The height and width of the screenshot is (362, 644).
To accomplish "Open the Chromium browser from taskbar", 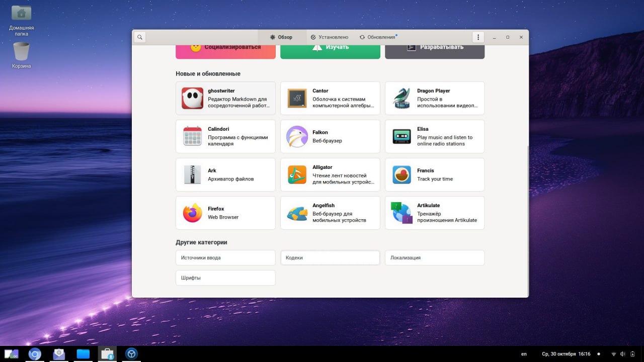I will click(x=35, y=354).
